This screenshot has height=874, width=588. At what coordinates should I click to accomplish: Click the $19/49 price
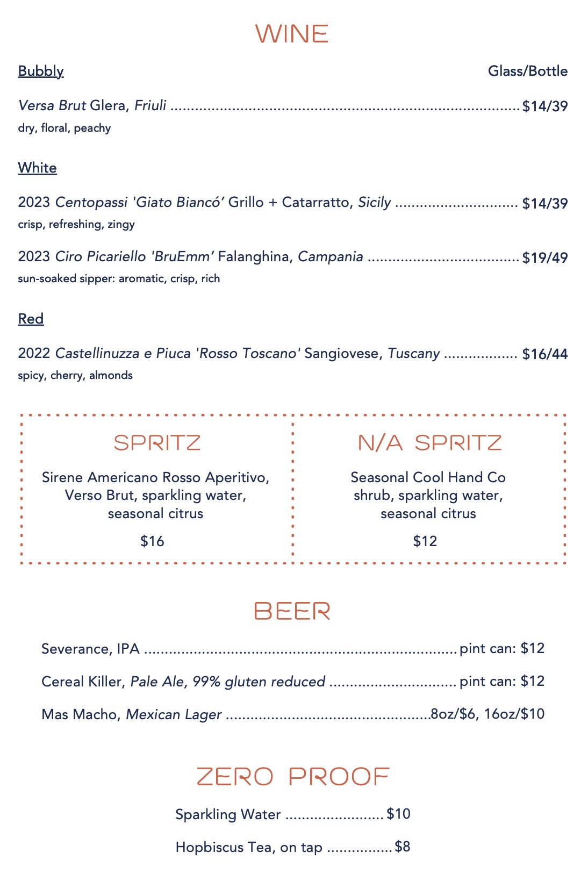pyautogui.click(x=545, y=258)
